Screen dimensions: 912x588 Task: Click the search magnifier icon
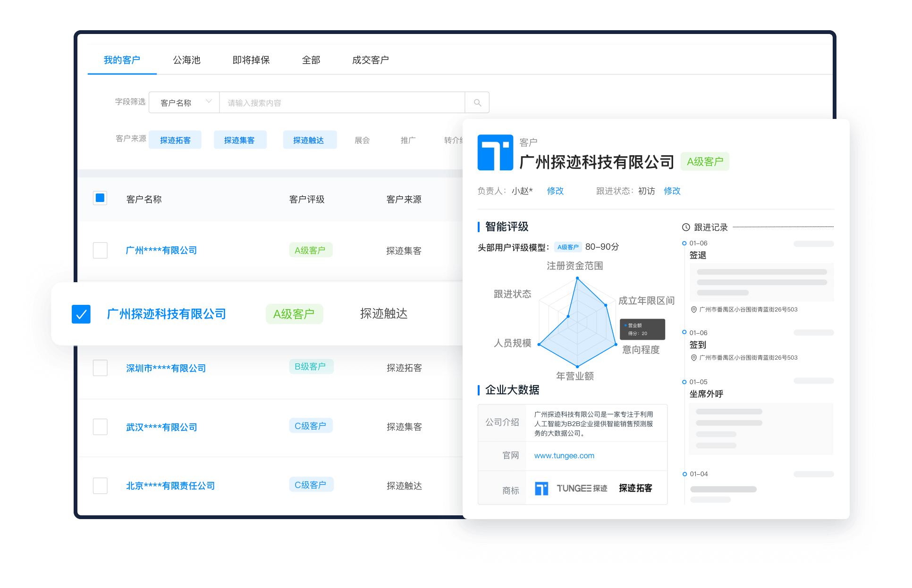click(477, 102)
